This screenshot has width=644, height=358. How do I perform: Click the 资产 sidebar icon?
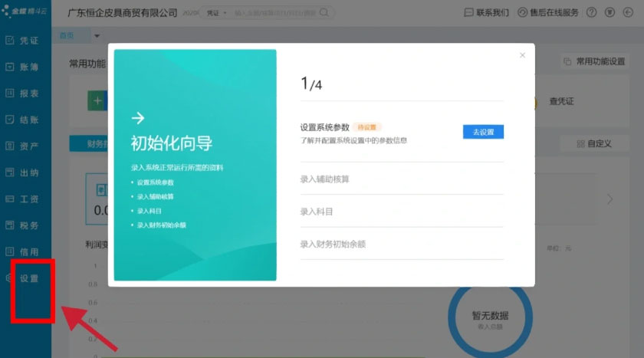pos(10,146)
